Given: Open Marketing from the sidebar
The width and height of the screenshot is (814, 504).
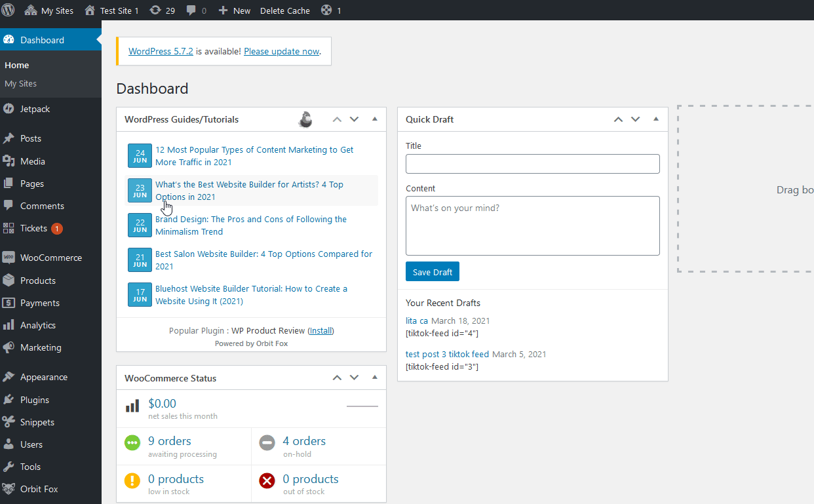Looking at the screenshot, I should (x=50, y=347).
